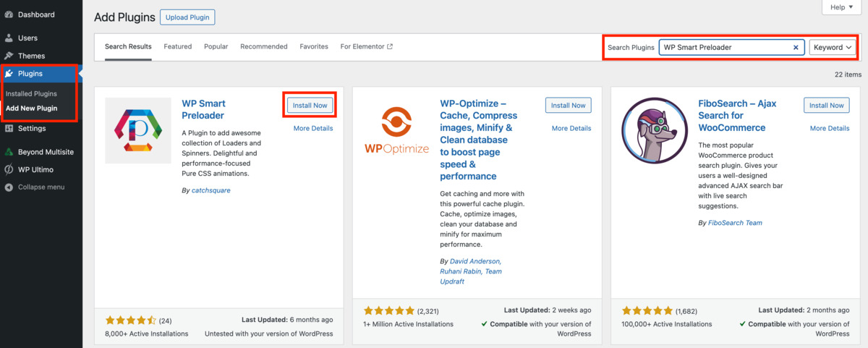Switch to the Popular tab

(216, 46)
